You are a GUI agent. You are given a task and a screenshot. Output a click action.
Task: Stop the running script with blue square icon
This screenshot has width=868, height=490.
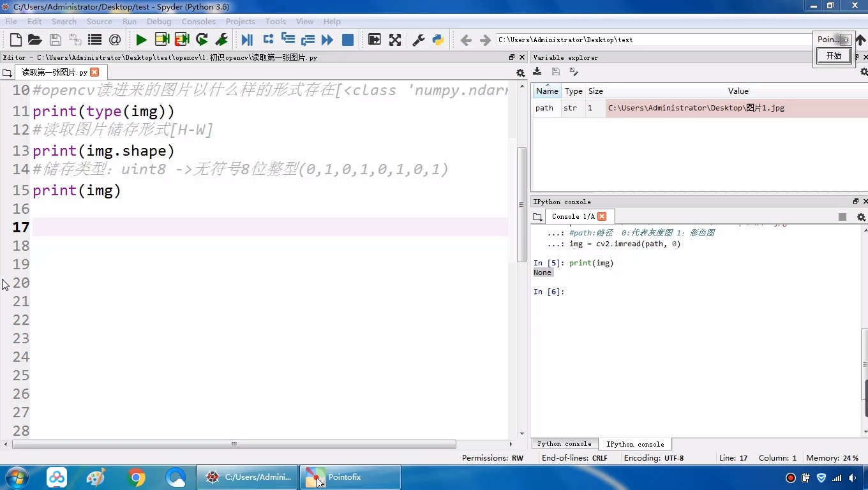347,40
